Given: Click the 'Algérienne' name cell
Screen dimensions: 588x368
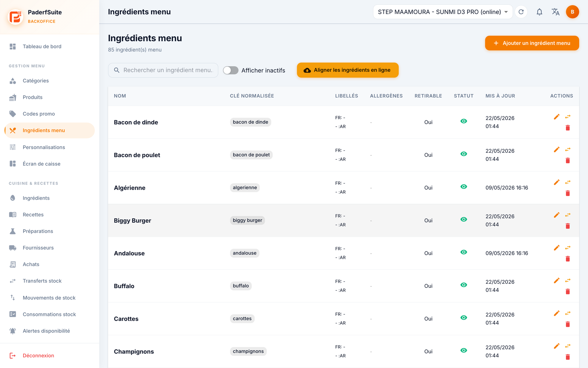Looking at the screenshot, I should point(130,188).
